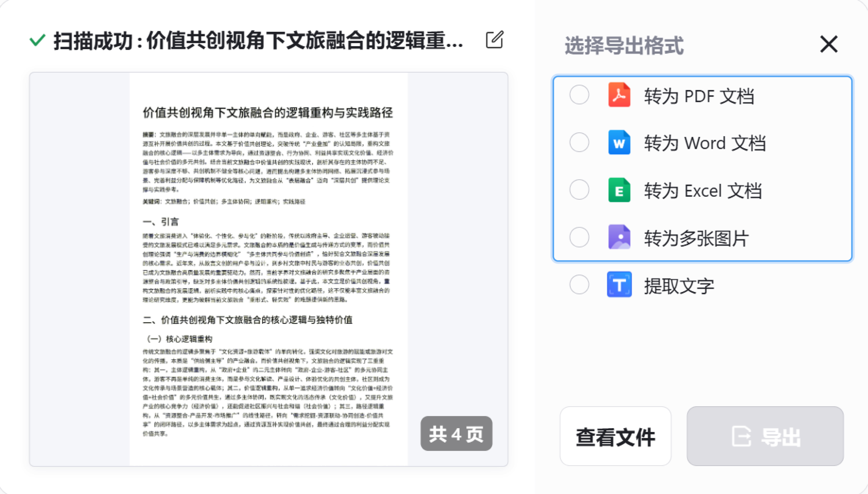
Task: Click the 一、引言 heading in preview
Action: [x=161, y=222]
